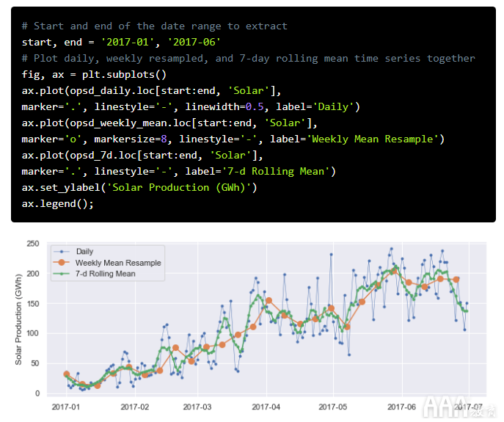
Task: Click the last orange weekly marker before 2017-07
Action: click(x=456, y=280)
